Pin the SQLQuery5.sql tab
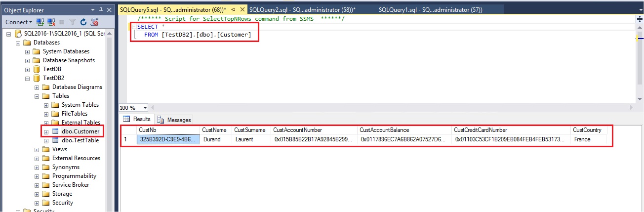This screenshot has width=644, height=212. click(x=233, y=9)
